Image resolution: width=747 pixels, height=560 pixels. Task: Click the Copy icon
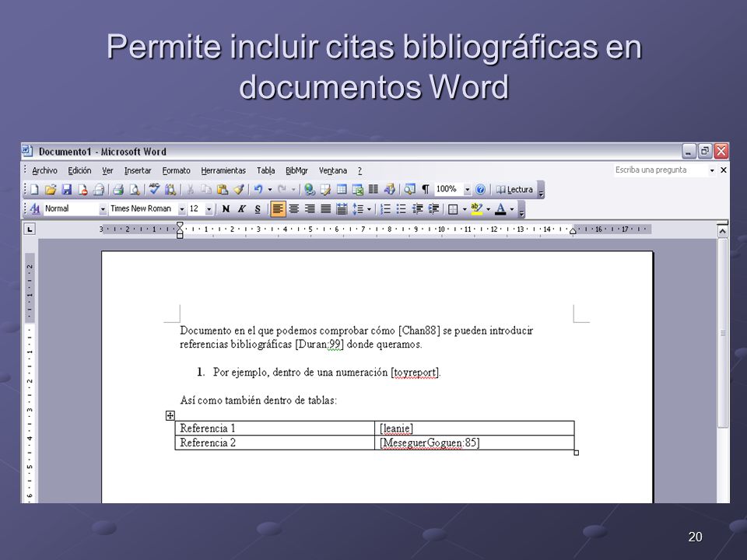[x=205, y=190]
